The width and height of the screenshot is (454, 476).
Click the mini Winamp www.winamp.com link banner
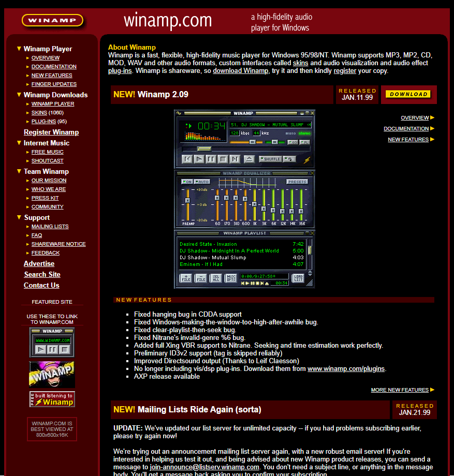[x=52, y=343]
